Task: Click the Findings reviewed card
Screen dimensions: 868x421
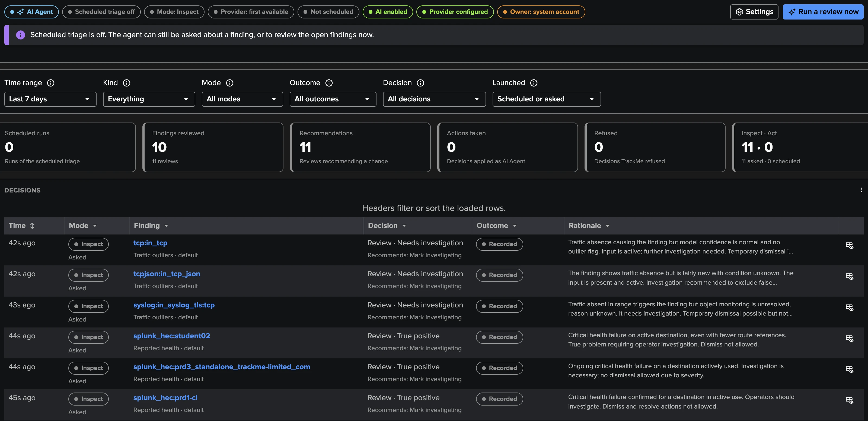Action: tap(213, 147)
